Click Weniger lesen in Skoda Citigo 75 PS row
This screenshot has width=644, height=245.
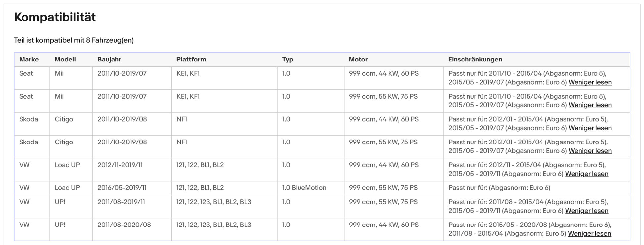[x=590, y=151]
